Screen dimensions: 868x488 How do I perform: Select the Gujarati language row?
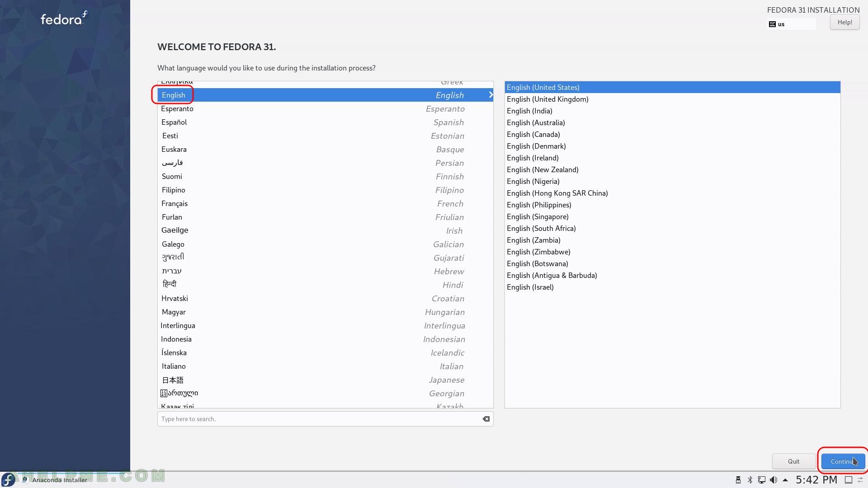click(325, 258)
